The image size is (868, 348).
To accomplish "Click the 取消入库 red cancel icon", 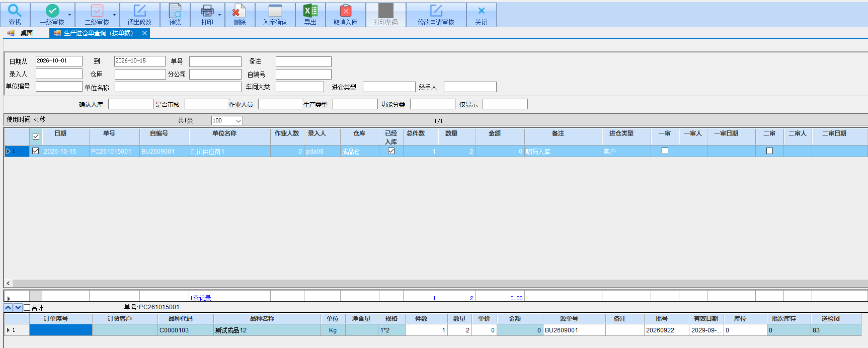I will click(346, 10).
